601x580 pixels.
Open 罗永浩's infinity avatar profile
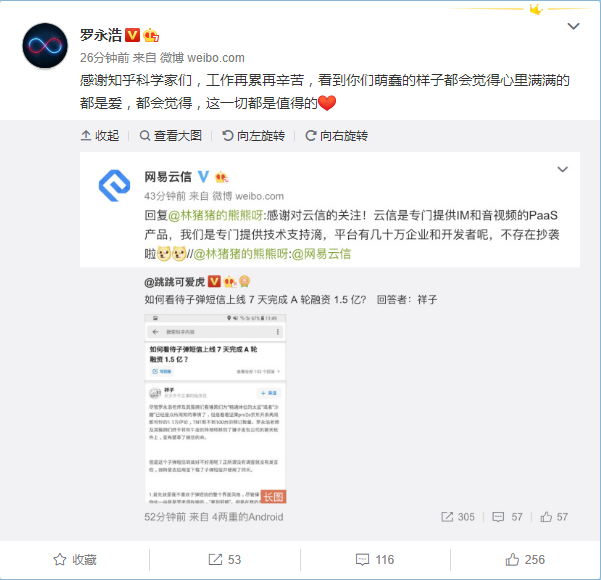[x=45, y=46]
